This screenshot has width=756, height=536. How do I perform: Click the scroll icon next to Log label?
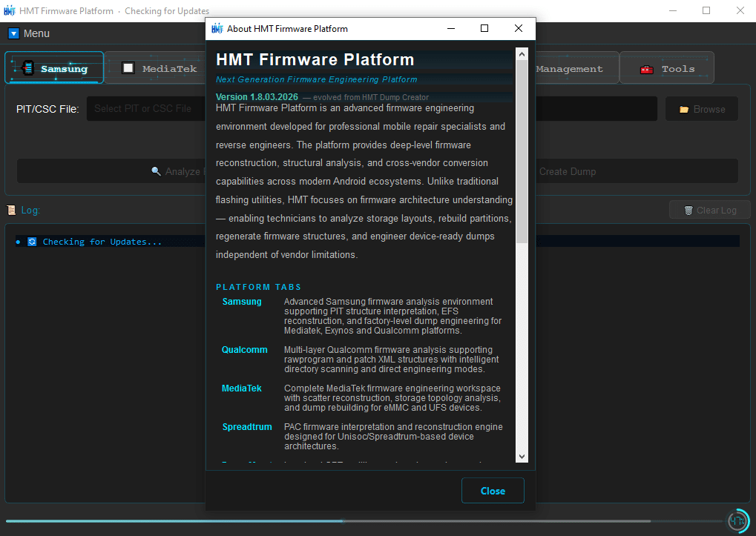[11, 211]
